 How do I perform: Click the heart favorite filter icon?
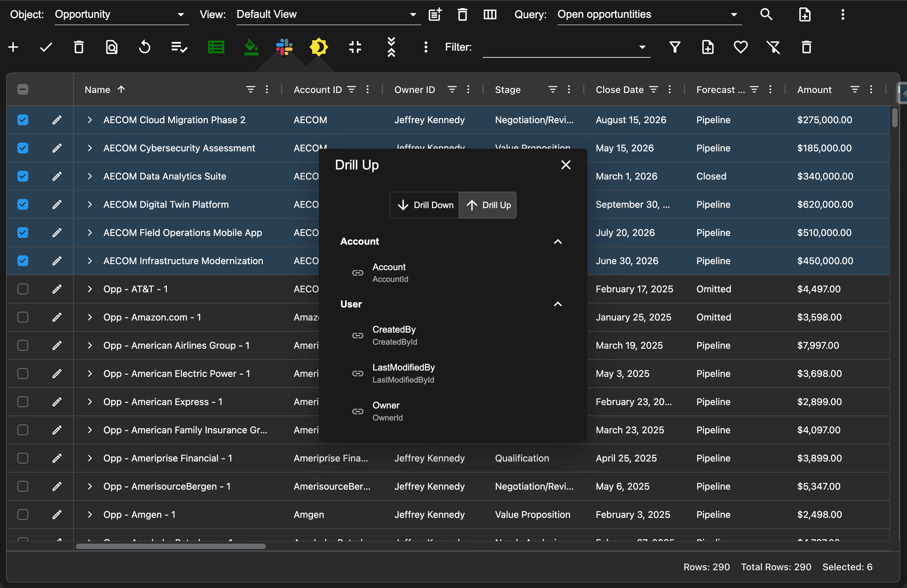click(x=741, y=47)
